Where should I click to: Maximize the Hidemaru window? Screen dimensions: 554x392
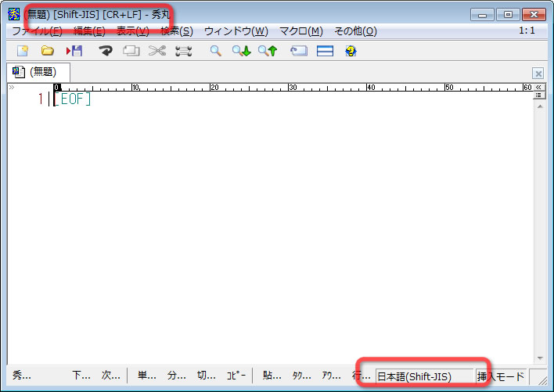click(508, 15)
